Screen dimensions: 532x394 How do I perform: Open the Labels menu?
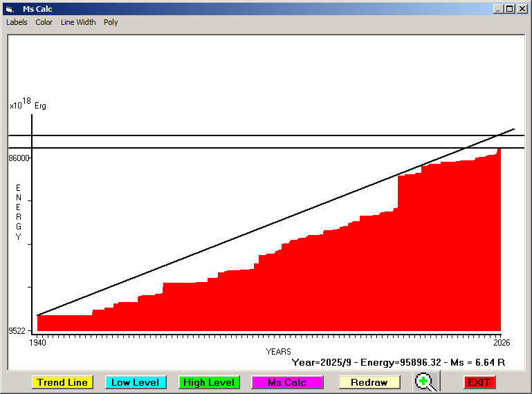(x=17, y=22)
